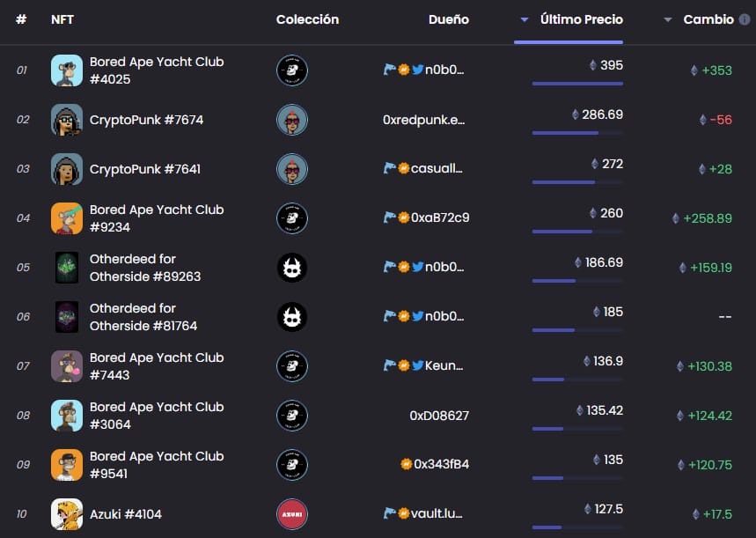Click the price bar under 395

(x=577, y=84)
